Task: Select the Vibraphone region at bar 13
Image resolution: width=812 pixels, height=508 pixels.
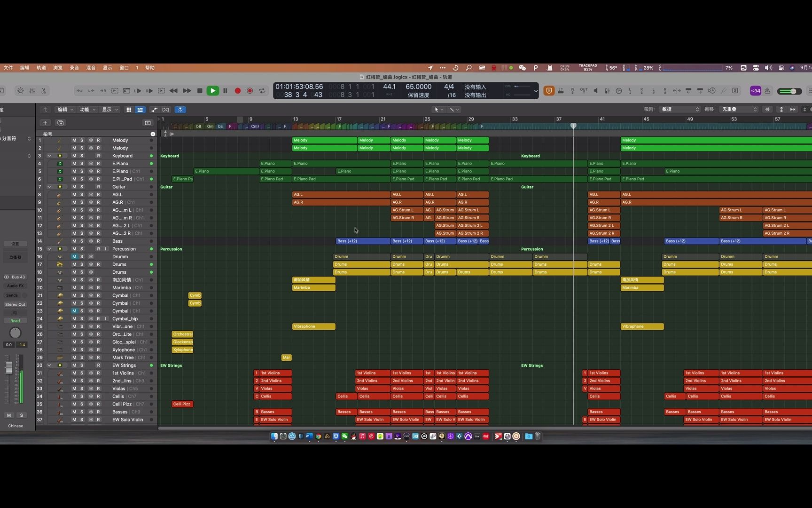Action: [x=314, y=326]
